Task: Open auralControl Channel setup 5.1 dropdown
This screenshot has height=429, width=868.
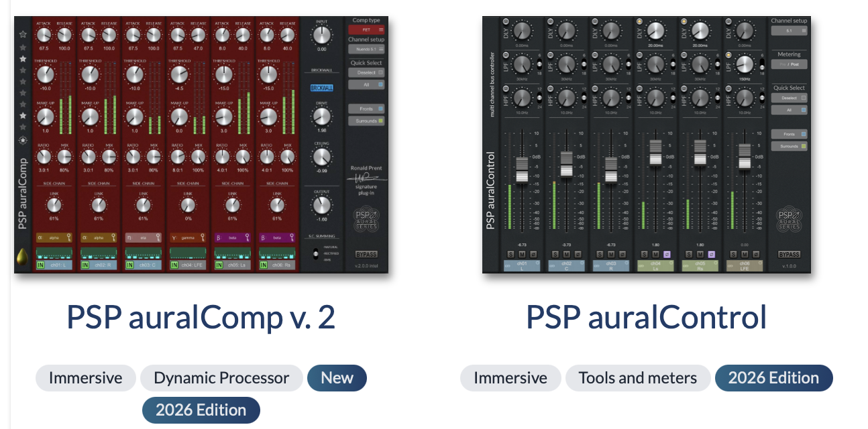Action: pos(790,30)
